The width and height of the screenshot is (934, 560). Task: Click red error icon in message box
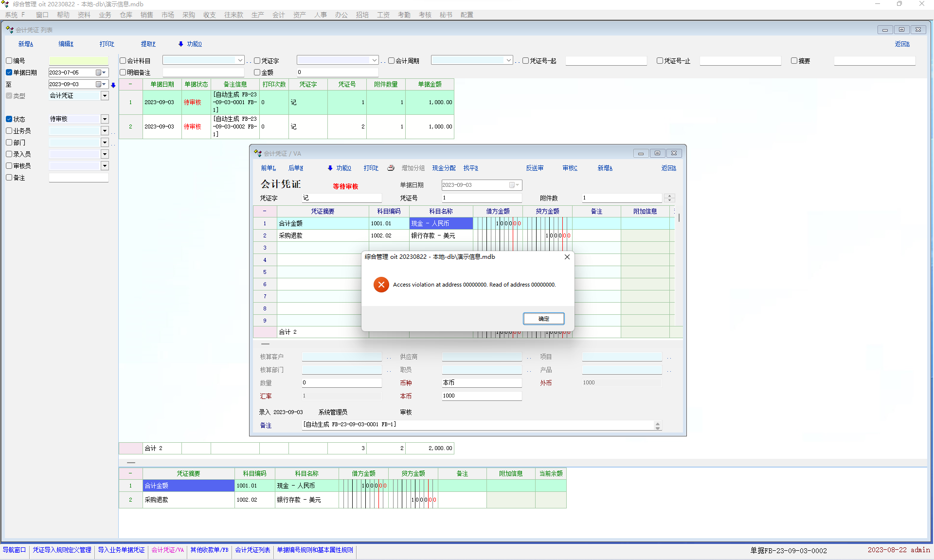381,285
